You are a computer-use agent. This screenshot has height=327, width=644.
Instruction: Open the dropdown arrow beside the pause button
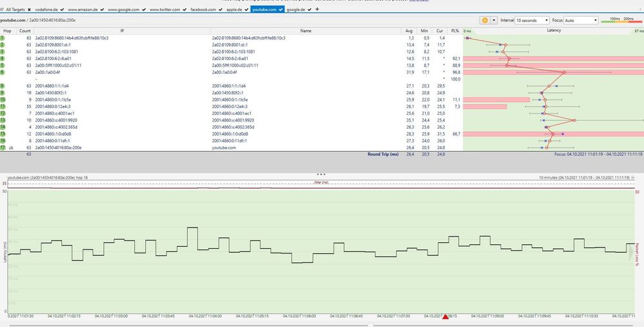click(x=494, y=20)
